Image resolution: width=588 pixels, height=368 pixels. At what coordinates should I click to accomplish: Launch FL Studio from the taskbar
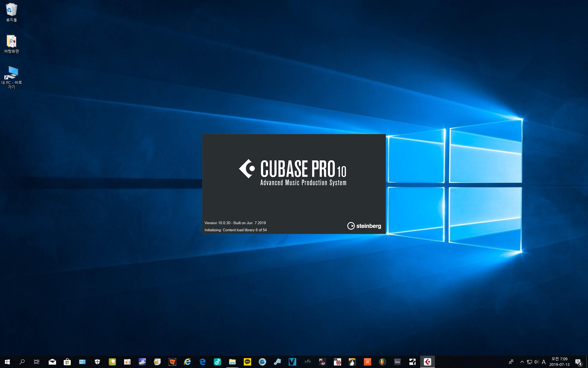tap(383, 362)
